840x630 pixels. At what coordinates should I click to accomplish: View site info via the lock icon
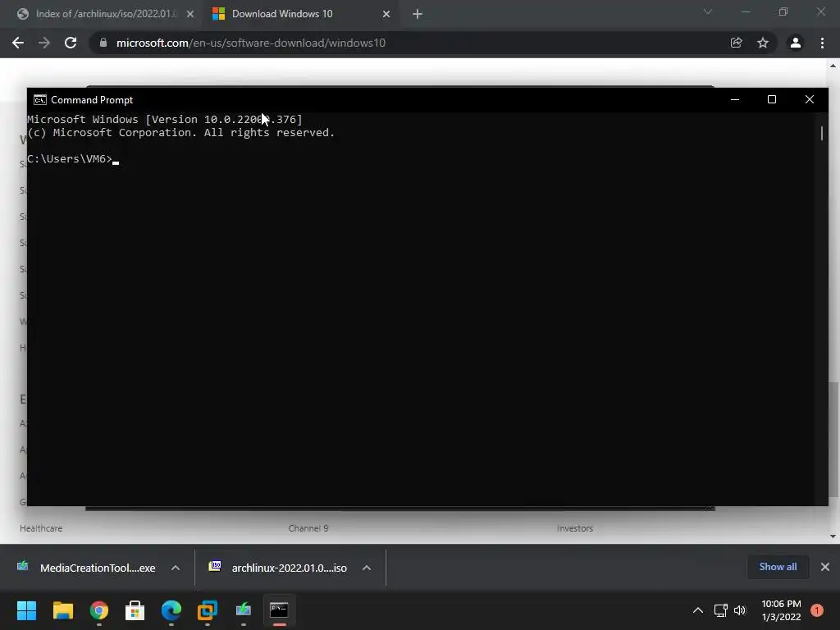[x=103, y=43]
